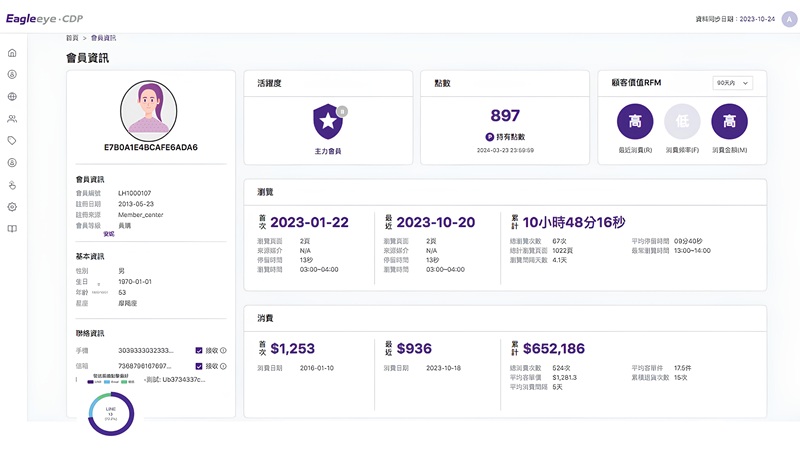The height and width of the screenshot is (450, 800).
Task: Open the 90天內 RFM period dropdown
Action: pyautogui.click(x=732, y=83)
